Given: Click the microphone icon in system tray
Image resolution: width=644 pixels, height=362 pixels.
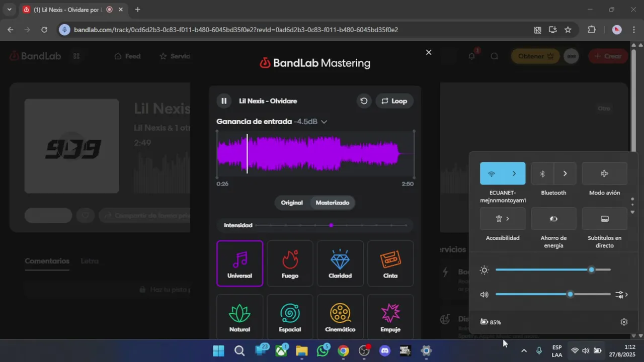Looking at the screenshot, I should click(539, 351).
